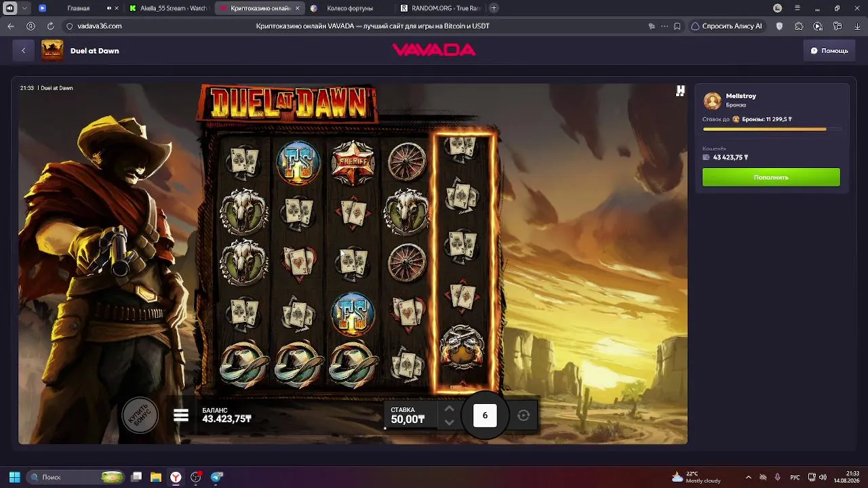Go back using the browser back arrow

(x=11, y=26)
